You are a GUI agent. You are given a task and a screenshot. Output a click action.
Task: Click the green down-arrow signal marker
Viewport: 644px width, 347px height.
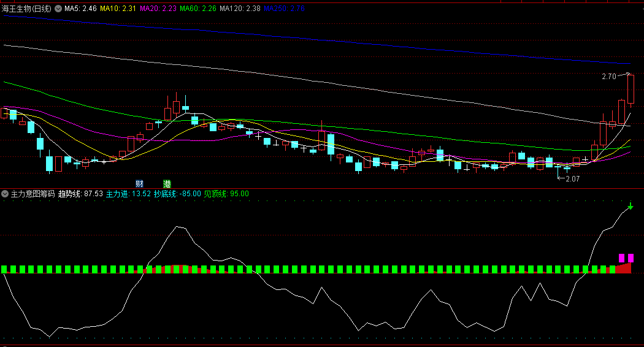631,206
